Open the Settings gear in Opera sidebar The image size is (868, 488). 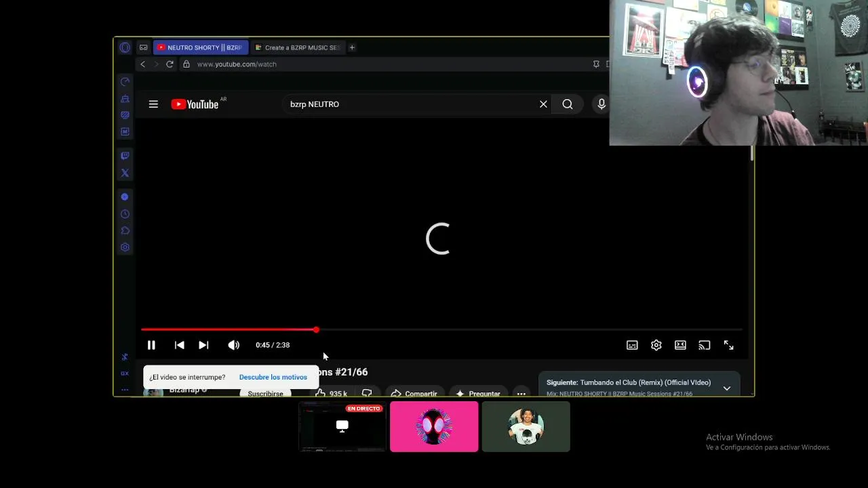tap(125, 247)
